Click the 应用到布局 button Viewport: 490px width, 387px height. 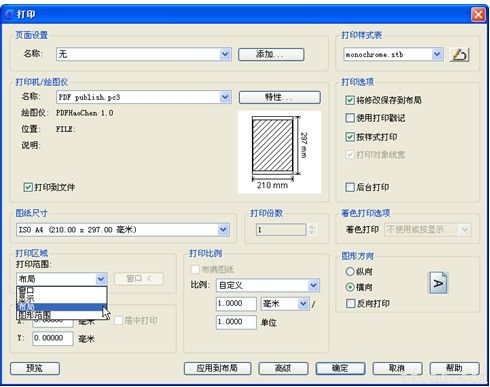(x=217, y=368)
